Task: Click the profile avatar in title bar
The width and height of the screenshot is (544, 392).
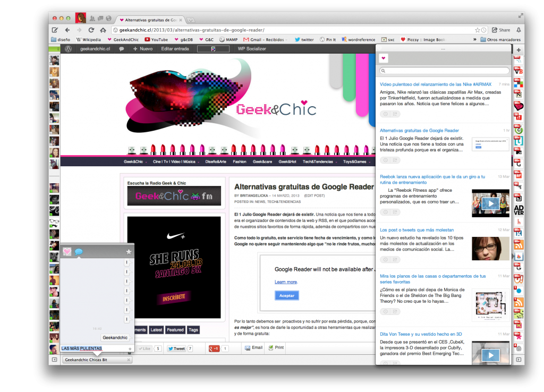Action: pyautogui.click(x=81, y=18)
